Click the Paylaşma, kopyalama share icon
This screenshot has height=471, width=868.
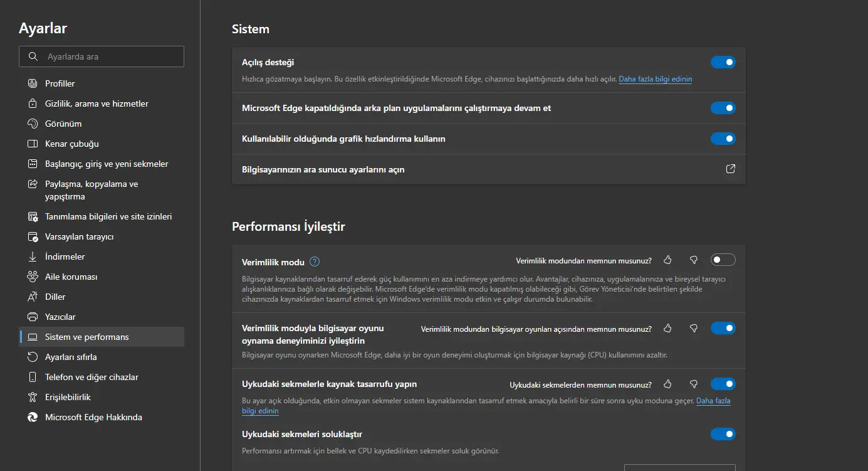click(33, 184)
